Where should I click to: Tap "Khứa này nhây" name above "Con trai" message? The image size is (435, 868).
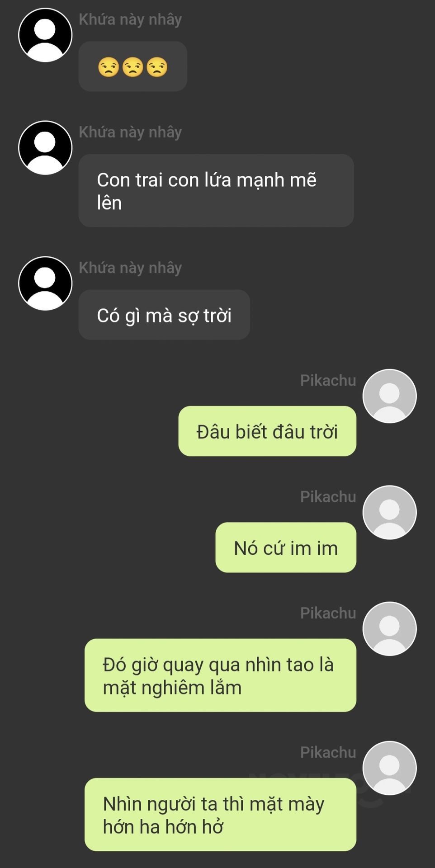tap(130, 132)
